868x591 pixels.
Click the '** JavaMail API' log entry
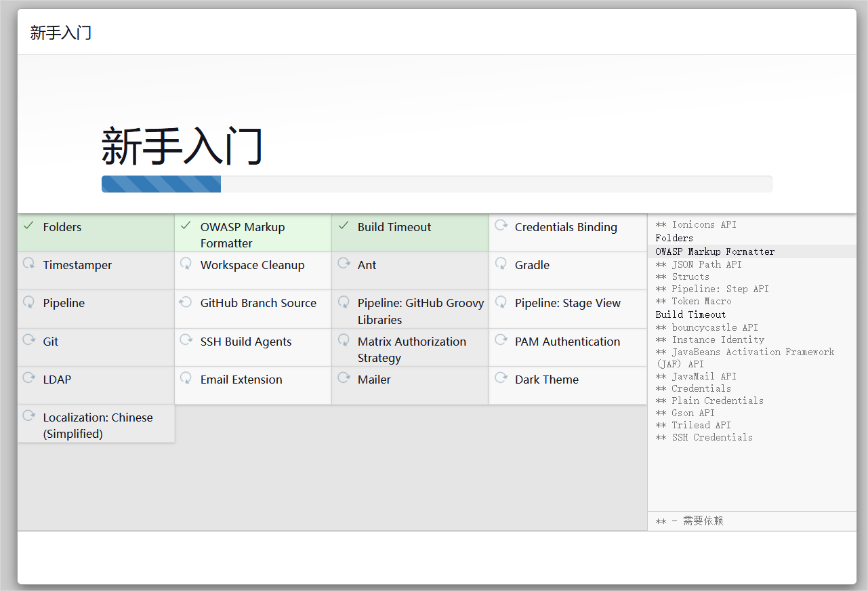[696, 376]
